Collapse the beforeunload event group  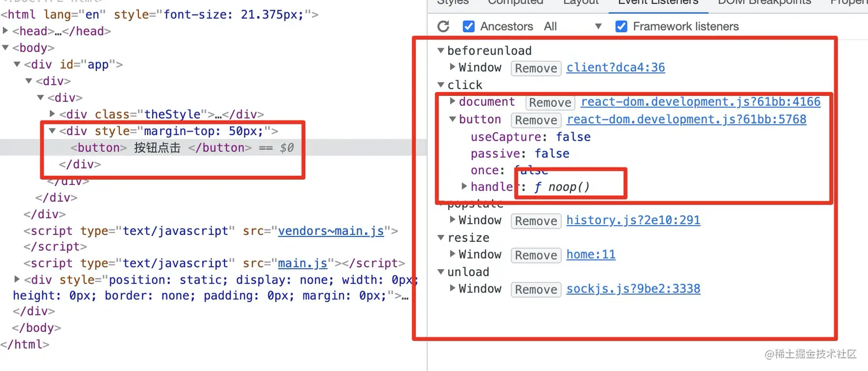[x=441, y=51]
